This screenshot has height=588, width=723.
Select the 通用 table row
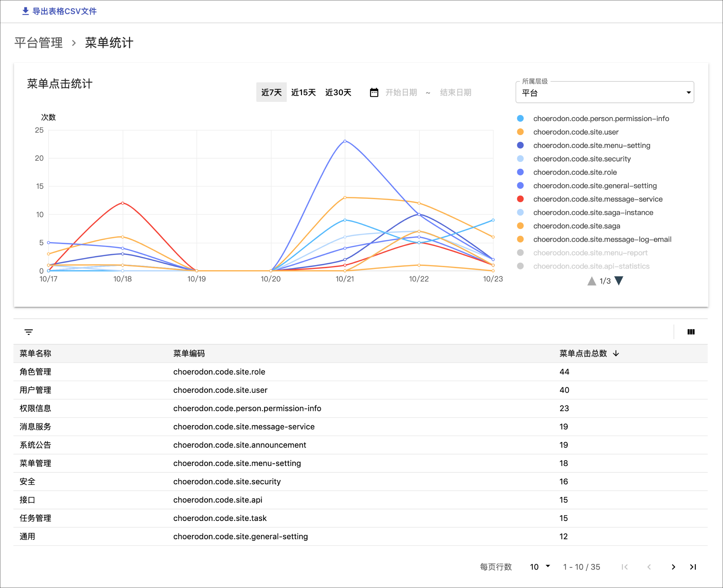tap(360, 537)
